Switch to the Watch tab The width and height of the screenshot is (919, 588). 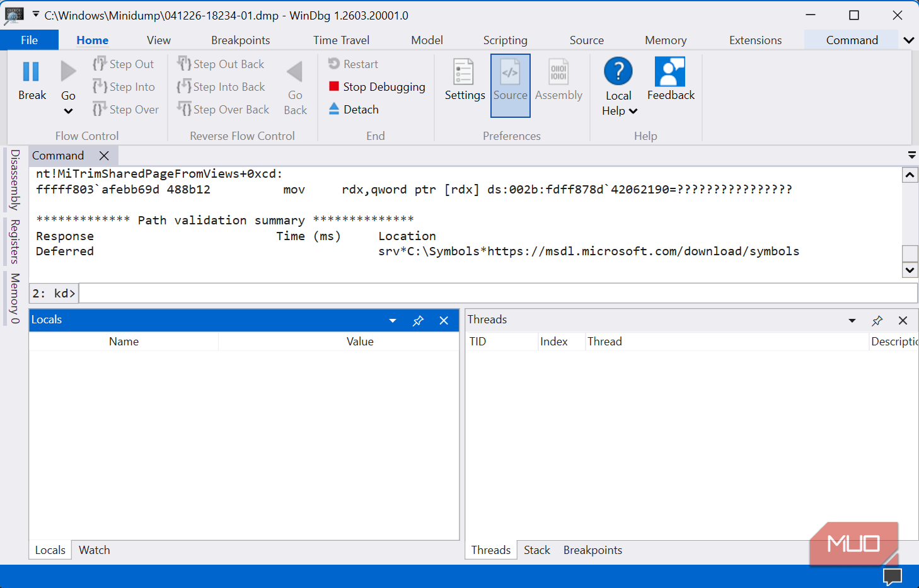[95, 550]
